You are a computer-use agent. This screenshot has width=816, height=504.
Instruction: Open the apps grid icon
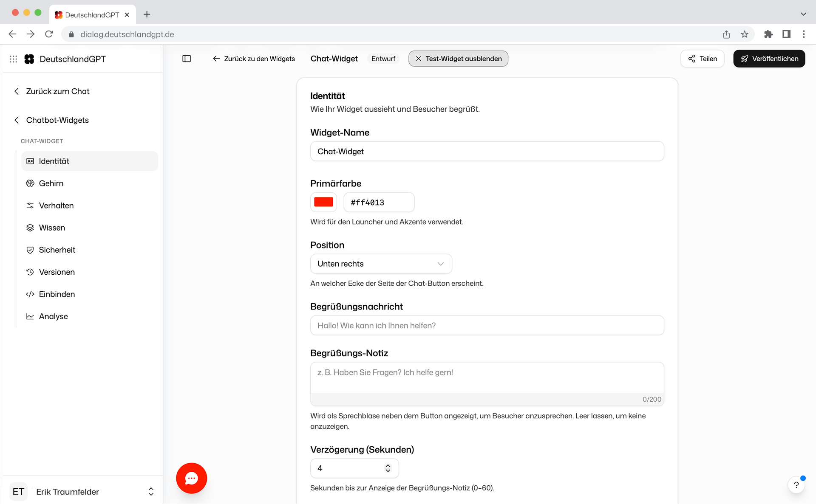coord(14,59)
